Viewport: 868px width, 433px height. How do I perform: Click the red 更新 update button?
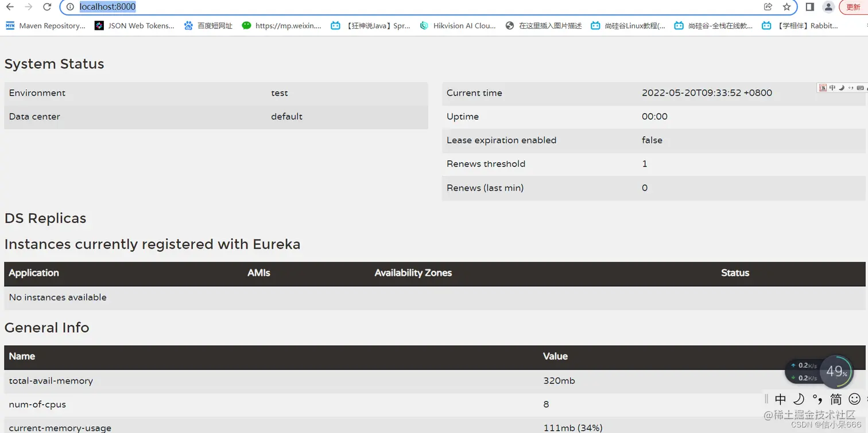854,7
